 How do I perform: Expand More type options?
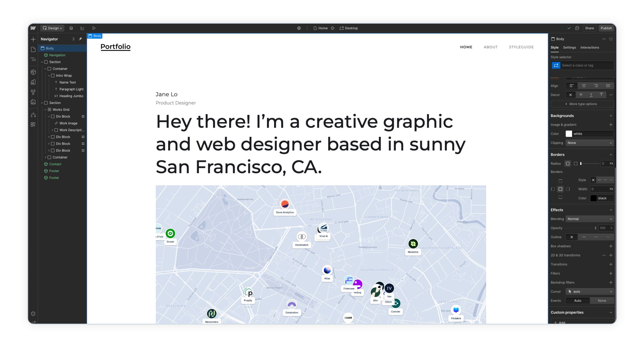(x=582, y=104)
